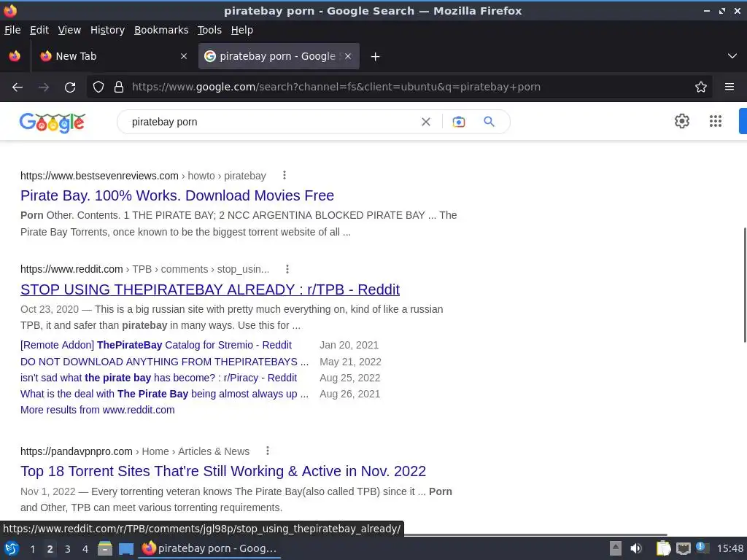Switch to workspace 4 in the pager
Screen dimensions: 747x560
85,549
